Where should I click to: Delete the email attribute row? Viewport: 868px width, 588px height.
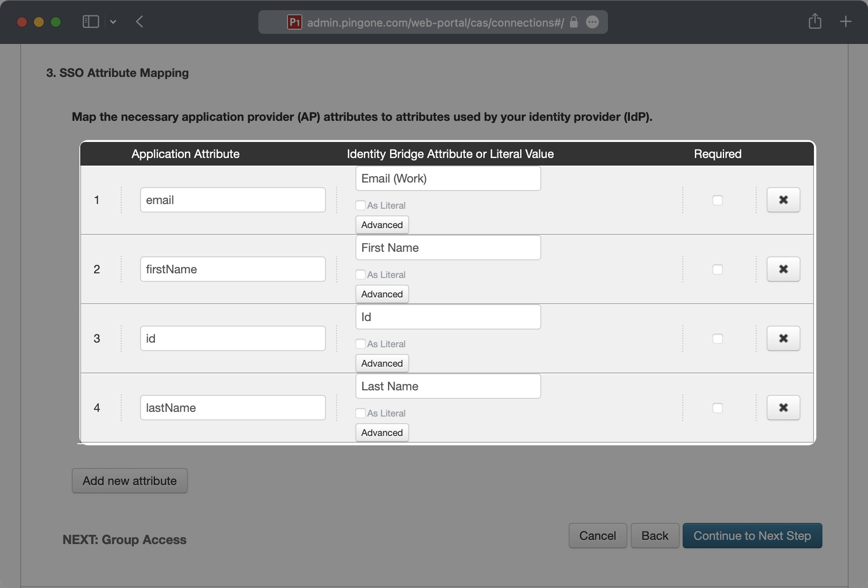coord(783,200)
